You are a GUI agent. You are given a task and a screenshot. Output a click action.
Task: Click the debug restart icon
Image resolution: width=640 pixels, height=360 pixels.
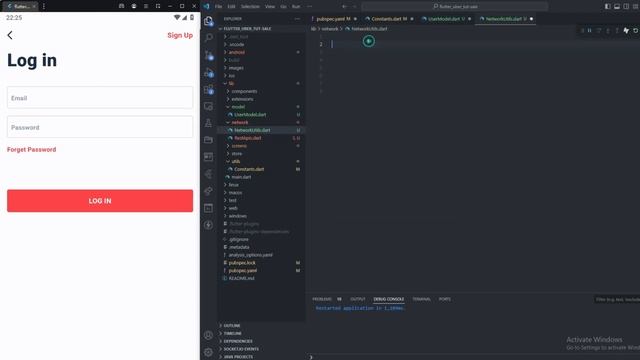pyautogui.click(x=636, y=31)
